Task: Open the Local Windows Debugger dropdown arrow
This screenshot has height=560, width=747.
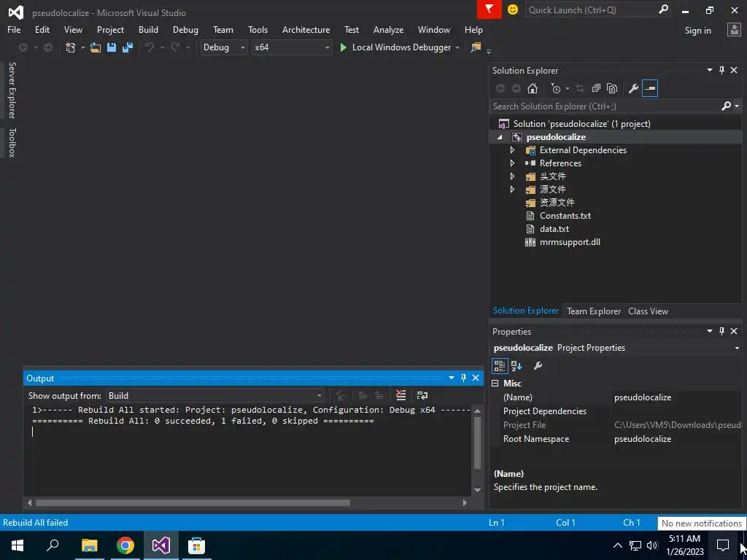Action: [457, 47]
